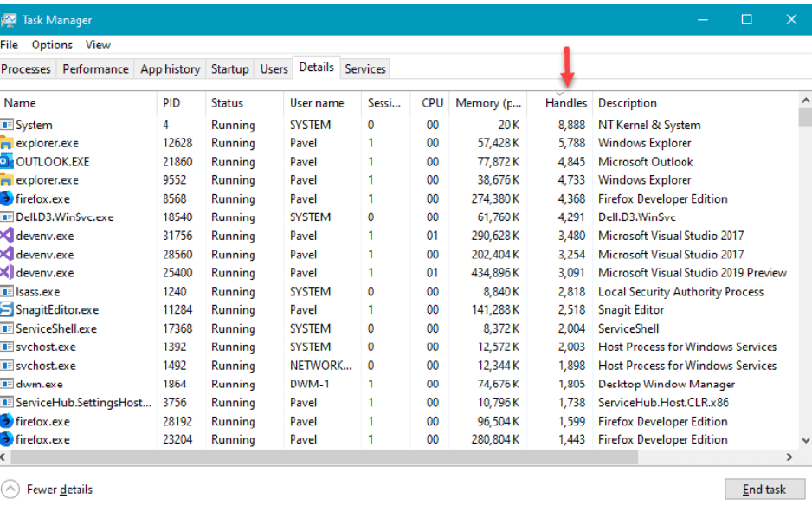
Task: Click the svchost.exe icon for PID 1392
Action: click(x=6, y=347)
